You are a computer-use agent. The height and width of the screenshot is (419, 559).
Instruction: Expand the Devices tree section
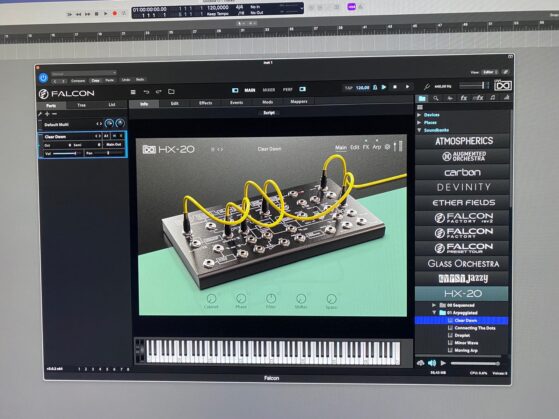point(419,115)
